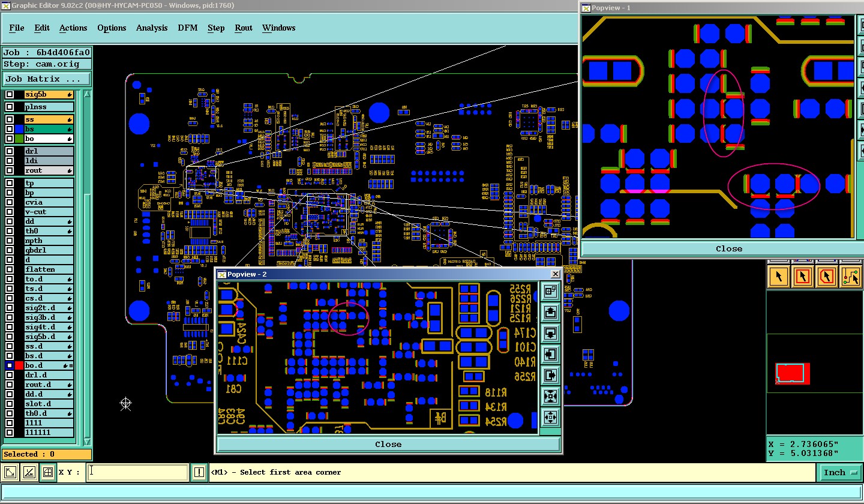Toggle the drl layer checkbox
Image resolution: width=864 pixels, height=504 pixels.
point(10,151)
